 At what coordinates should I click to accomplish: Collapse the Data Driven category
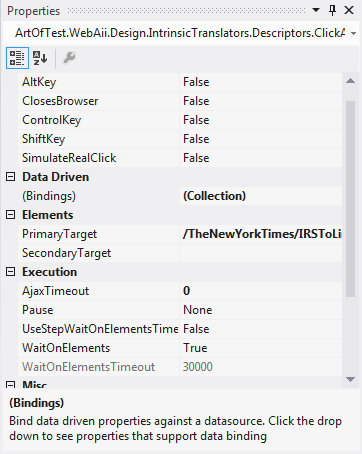[11, 177]
